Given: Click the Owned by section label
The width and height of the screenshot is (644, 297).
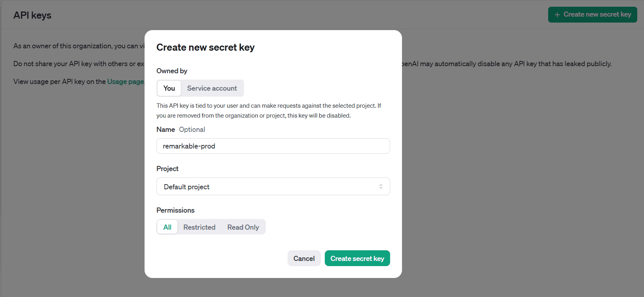Looking at the screenshot, I should pos(172,71).
